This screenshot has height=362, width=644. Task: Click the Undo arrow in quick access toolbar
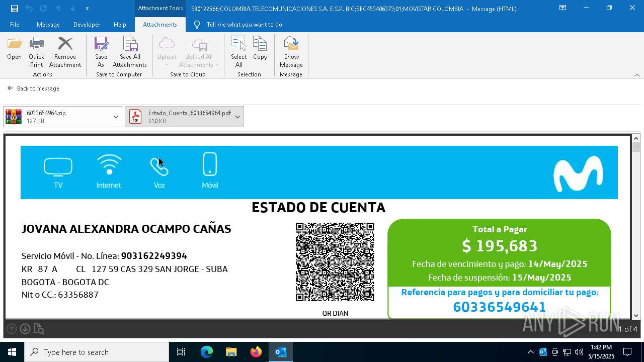point(29,9)
